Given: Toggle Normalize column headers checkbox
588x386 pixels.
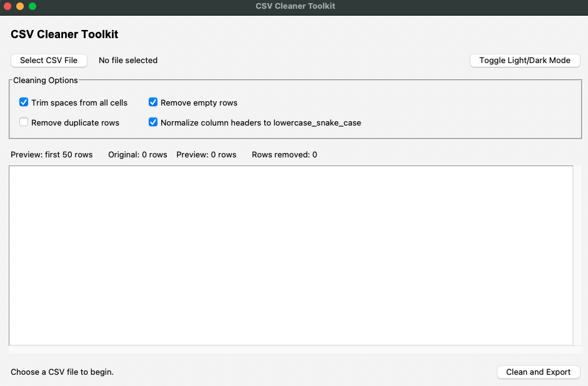Looking at the screenshot, I should click(153, 122).
